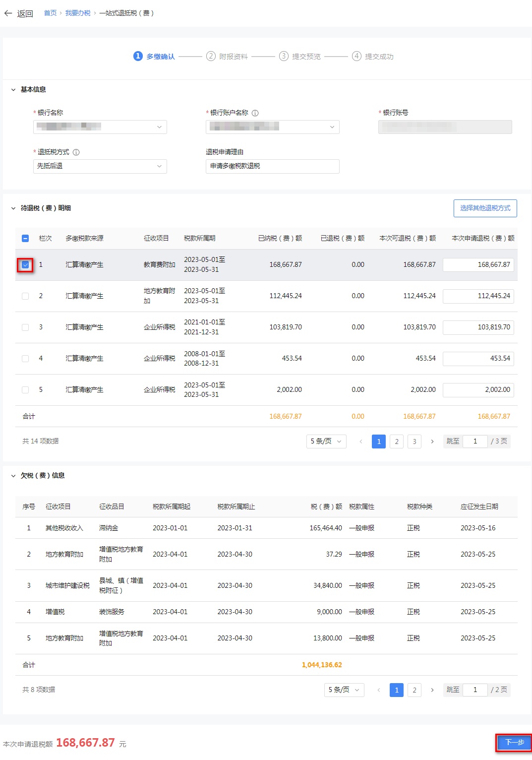Screen dimensions: 532x760
Task: Collapse the 基本信息 section
Action: (x=13, y=90)
